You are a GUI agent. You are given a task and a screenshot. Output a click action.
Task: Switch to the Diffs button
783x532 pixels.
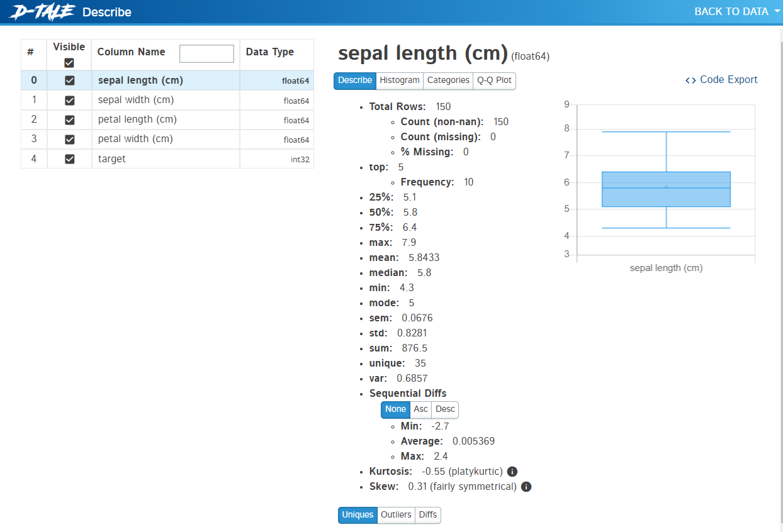pos(428,515)
